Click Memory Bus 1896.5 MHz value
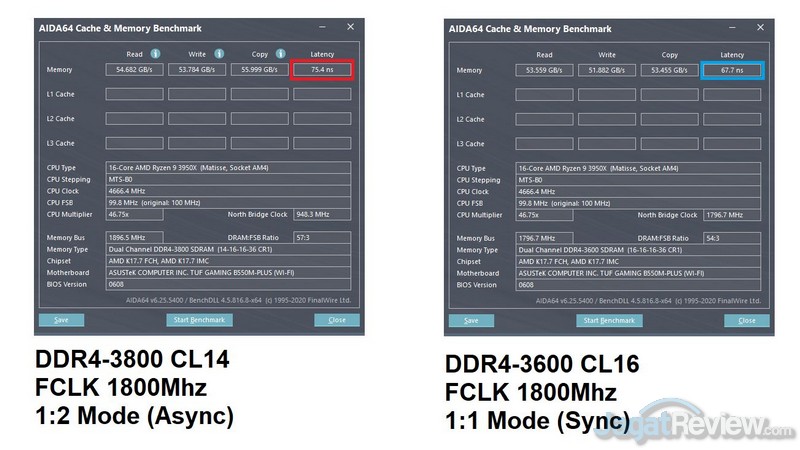 click(134, 237)
